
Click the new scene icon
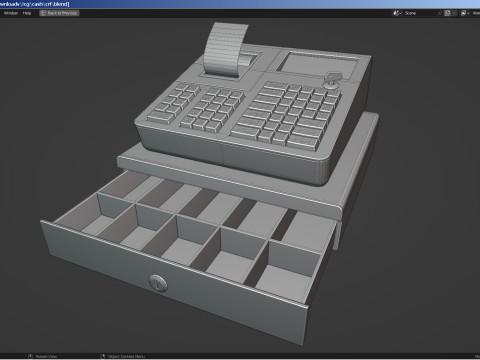coord(448,13)
